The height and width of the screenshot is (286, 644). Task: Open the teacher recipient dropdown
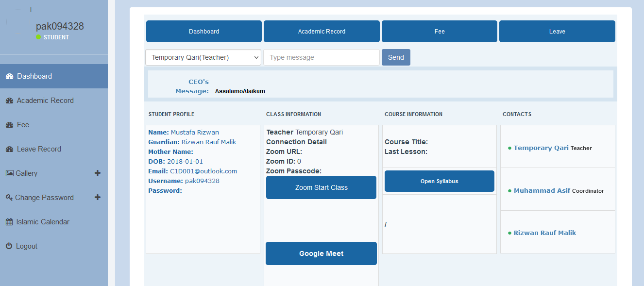[203, 57]
